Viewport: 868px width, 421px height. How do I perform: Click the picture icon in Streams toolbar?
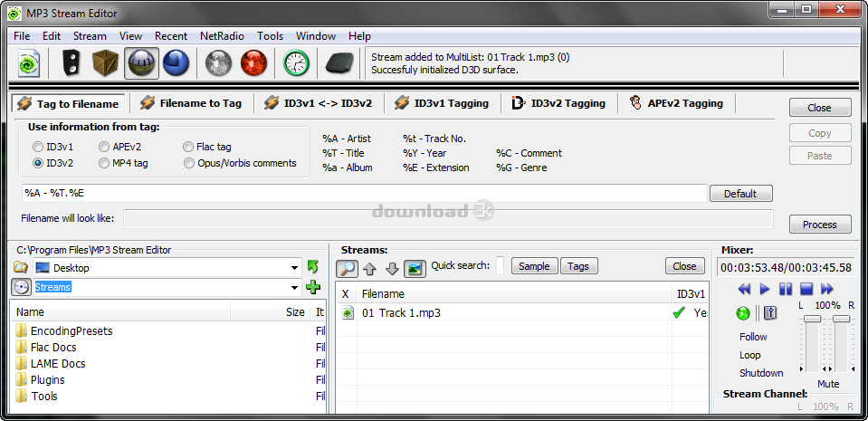[415, 268]
